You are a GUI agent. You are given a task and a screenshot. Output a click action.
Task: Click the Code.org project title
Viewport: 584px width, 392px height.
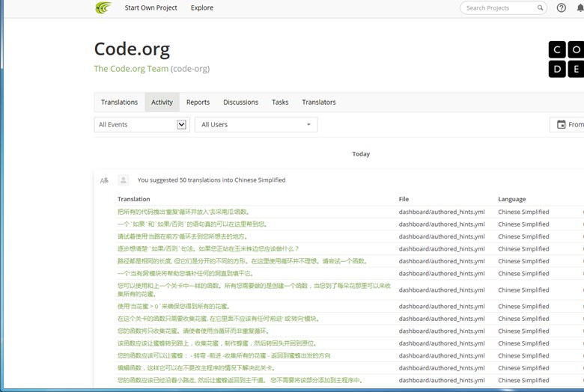pos(132,49)
